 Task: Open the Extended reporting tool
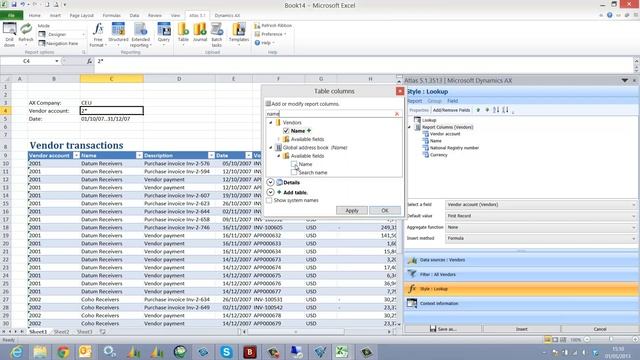click(x=140, y=35)
